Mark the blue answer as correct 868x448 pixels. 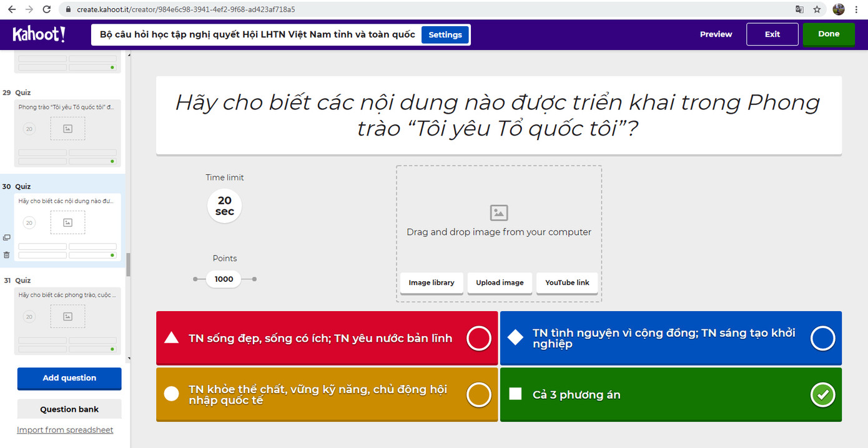[823, 338]
